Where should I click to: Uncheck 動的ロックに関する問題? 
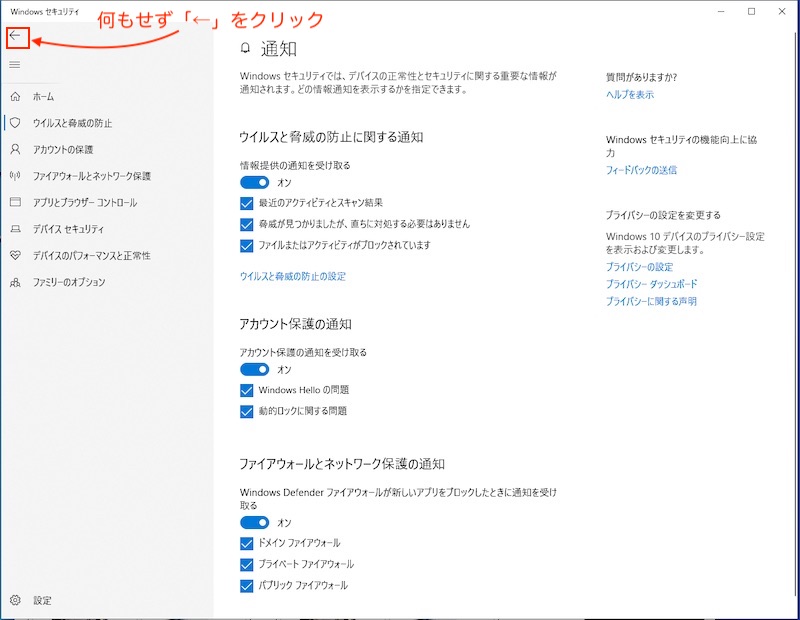(x=246, y=411)
